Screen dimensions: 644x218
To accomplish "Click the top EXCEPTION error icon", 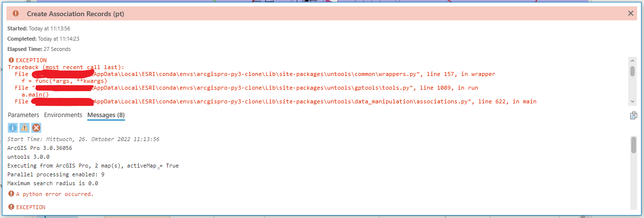I will tap(11, 60).
